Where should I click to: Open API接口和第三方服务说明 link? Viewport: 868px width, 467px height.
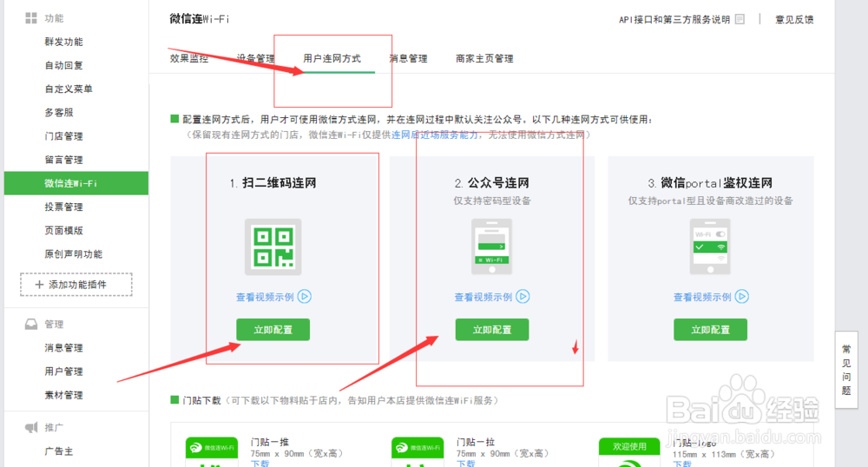click(674, 19)
